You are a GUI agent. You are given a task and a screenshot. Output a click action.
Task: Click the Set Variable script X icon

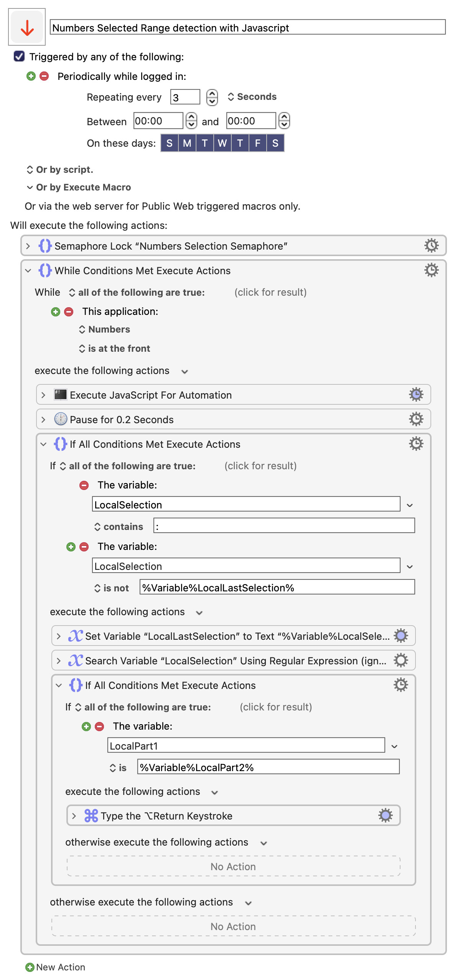click(x=76, y=636)
